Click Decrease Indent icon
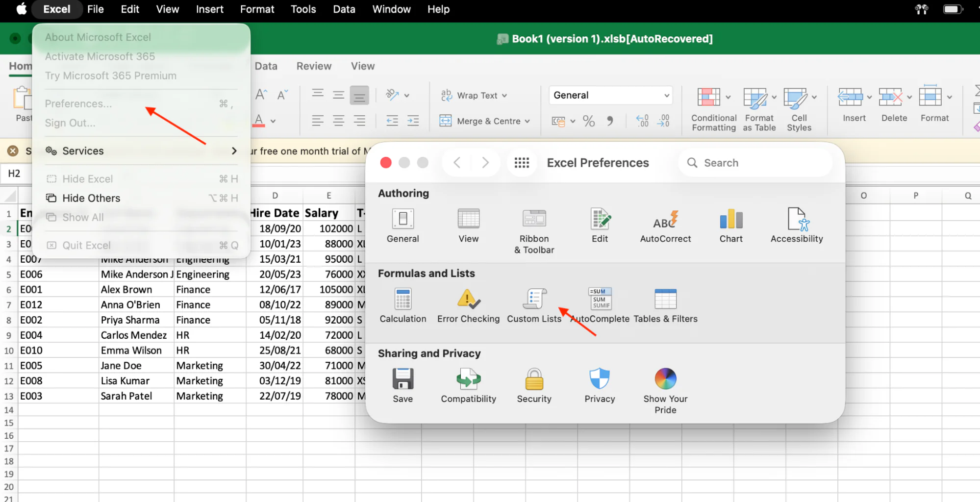Screen dimensions: 980x502 point(392,121)
